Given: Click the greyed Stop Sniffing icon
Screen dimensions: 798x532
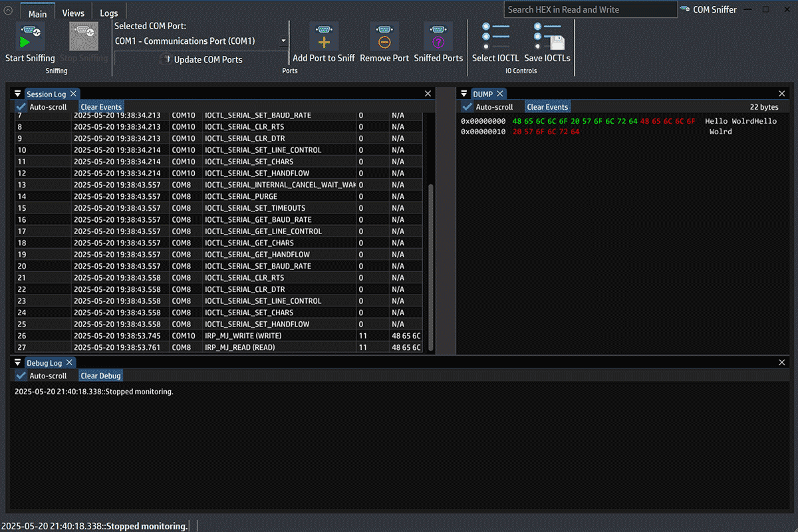Looking at the screenshot, I should click(84, 37).
